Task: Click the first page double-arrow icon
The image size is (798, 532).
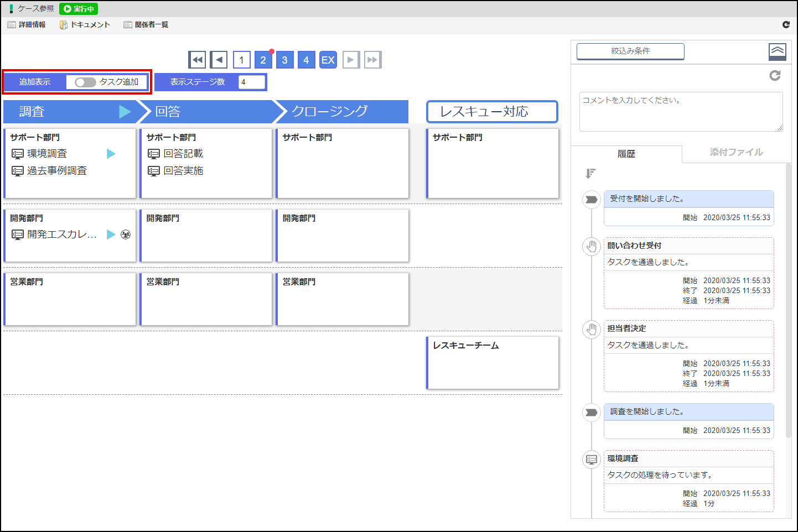Action: (x=197, y=60)
